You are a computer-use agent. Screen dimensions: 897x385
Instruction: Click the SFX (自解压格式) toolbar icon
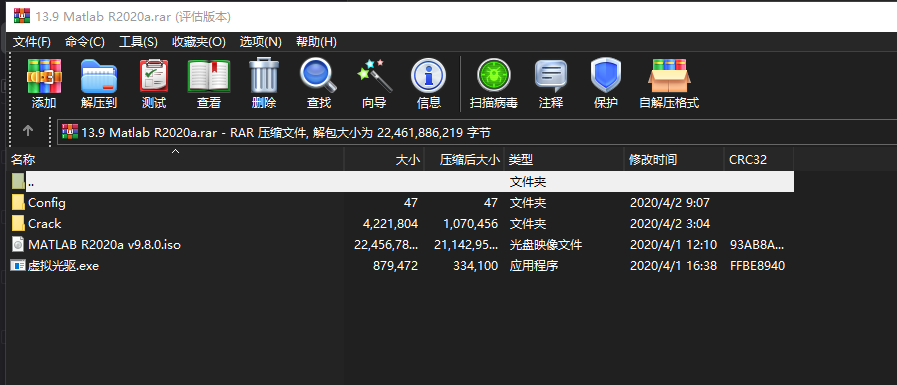(x=669, y=76)
